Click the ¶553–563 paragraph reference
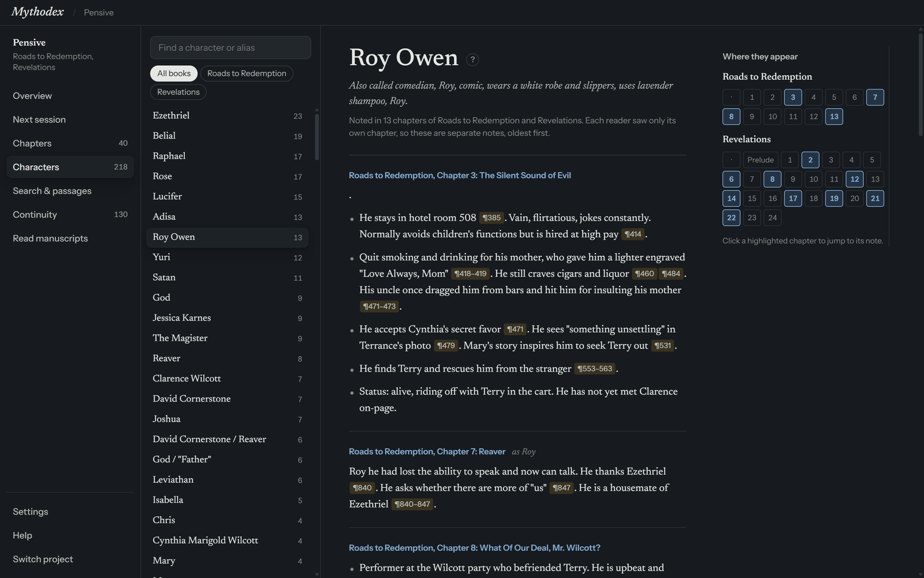The width and height of the screenshot is (924, 578). (595, 369)
